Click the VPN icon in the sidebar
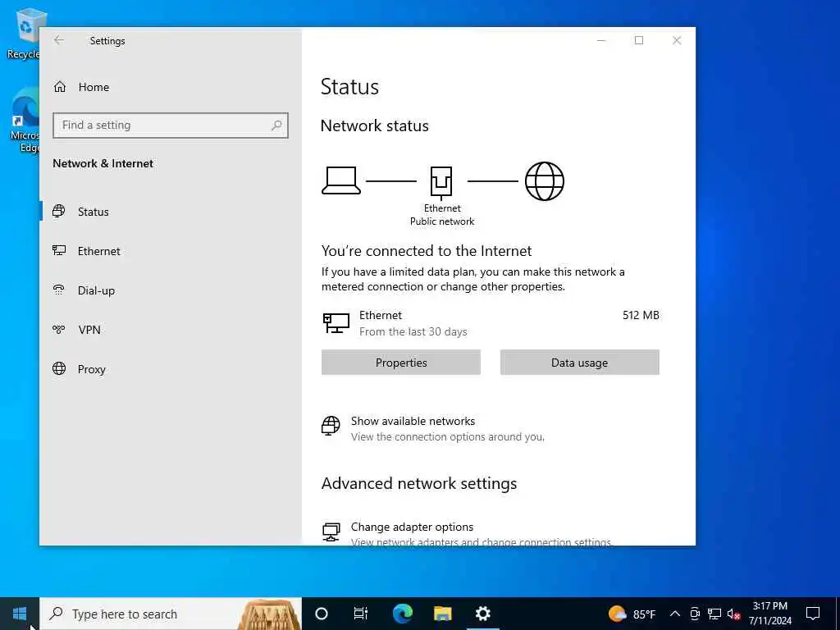 [x=59, y=330]
